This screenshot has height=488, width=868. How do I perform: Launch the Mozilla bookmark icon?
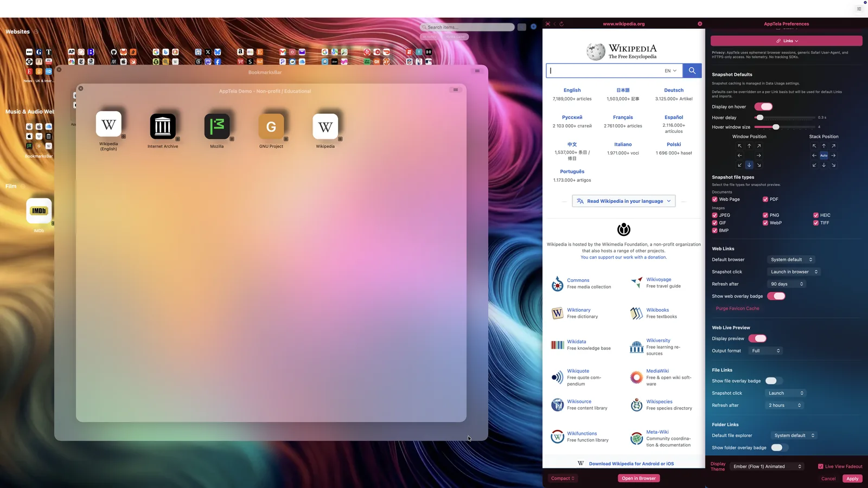pyautogui.click(x=217, y=126)
